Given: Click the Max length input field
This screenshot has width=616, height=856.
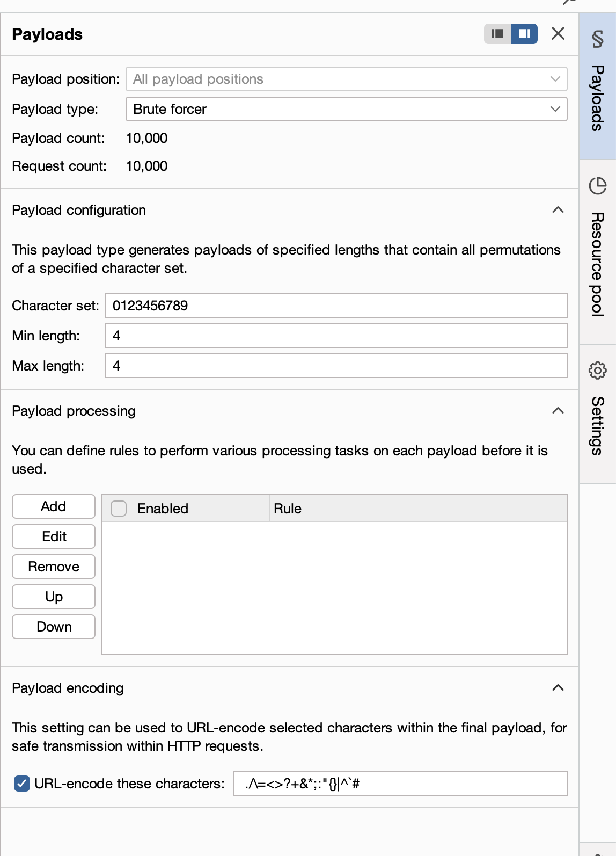Looking at the screenshot, I should (336, 366).
